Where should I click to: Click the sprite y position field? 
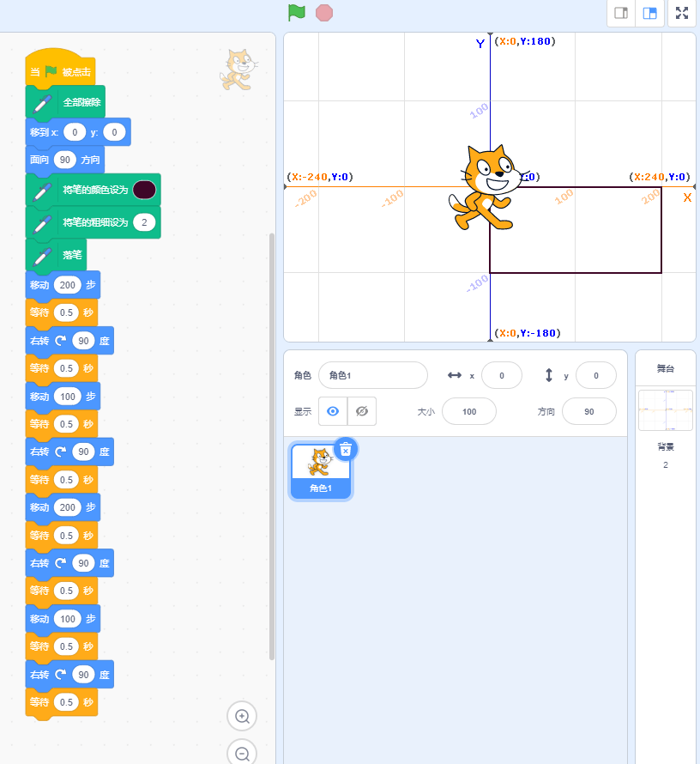click(x=596, y=375)
